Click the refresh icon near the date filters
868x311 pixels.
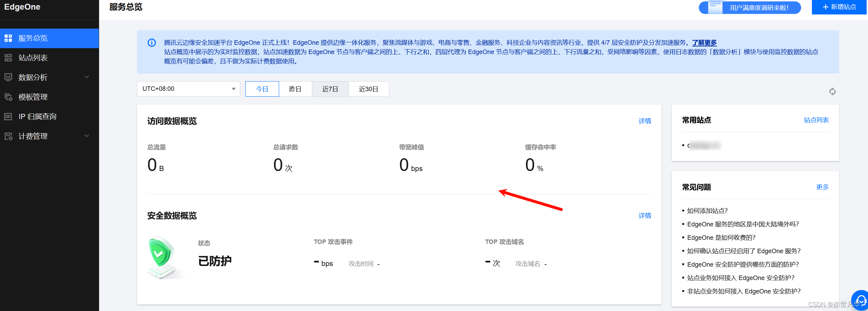833,92
